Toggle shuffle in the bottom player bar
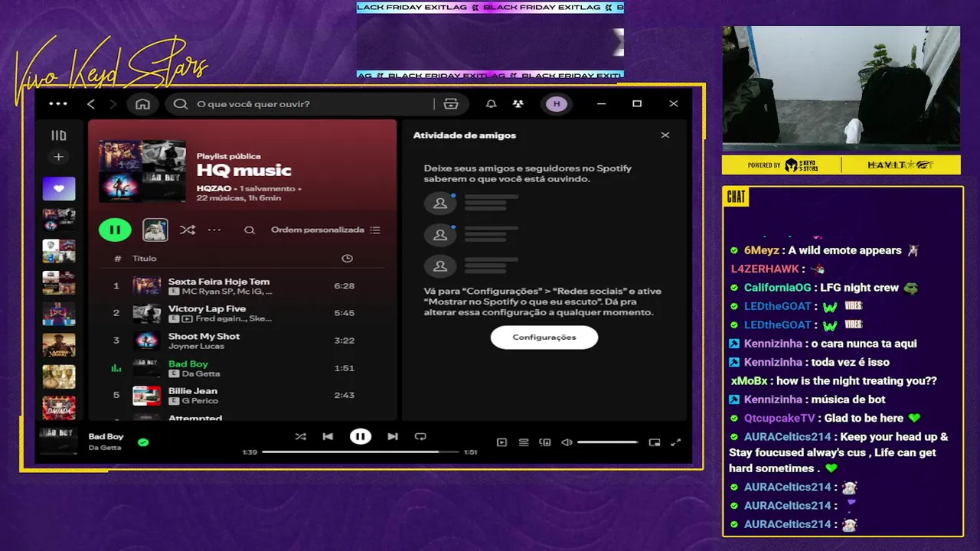This screenshot has height=551, width=980. point(300,436)
